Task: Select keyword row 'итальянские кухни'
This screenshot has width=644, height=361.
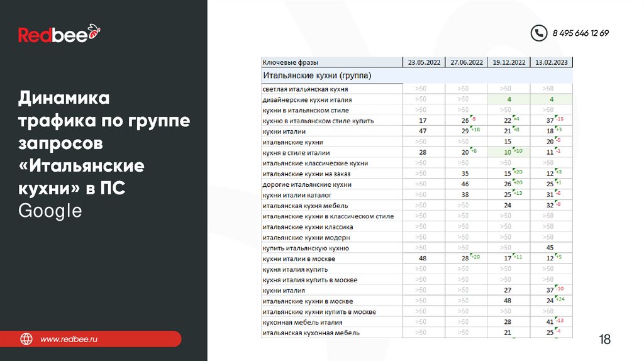Action: [x=417, y=142]
